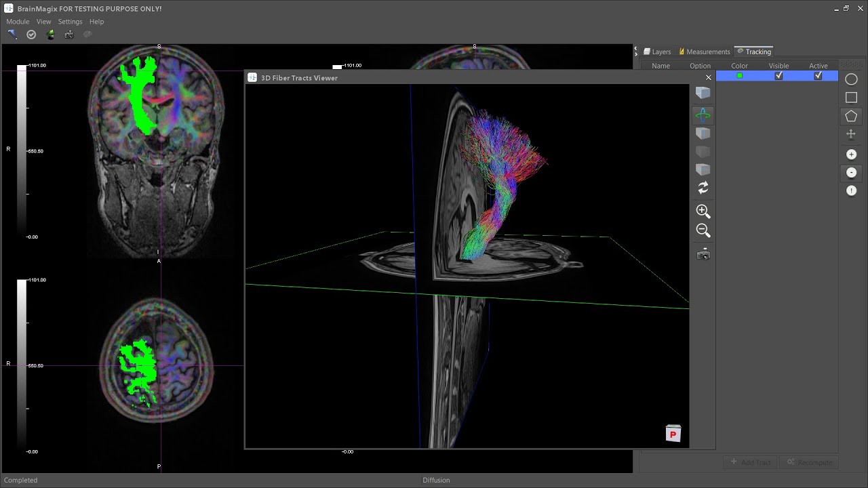This screenshot has width=868, height=488.
Task: Click the minus circle ROI button
Action: point(852,173)
